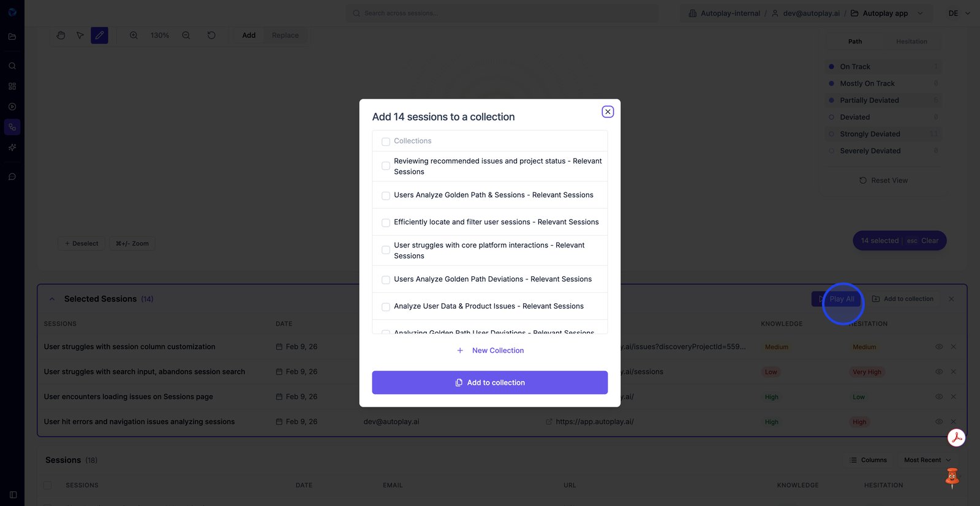Collapse the Selected Sessions section chevron
980x506 pixels.
coord(52,299)
